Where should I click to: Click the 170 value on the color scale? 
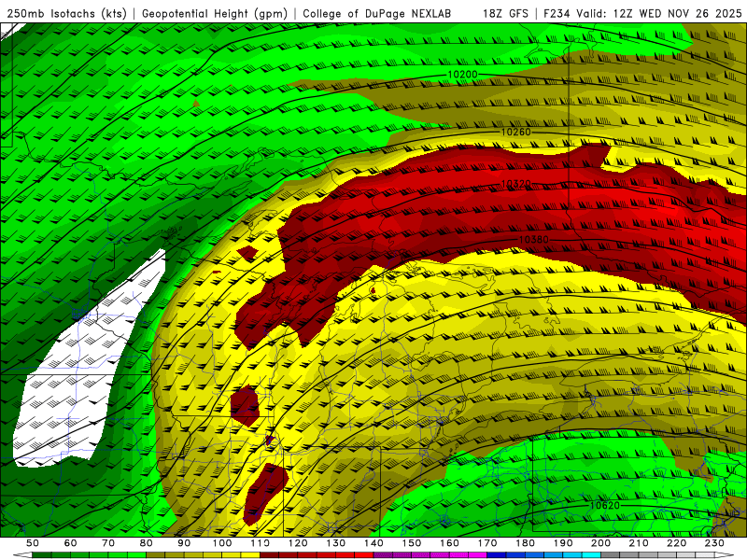[x=487, y=543]
